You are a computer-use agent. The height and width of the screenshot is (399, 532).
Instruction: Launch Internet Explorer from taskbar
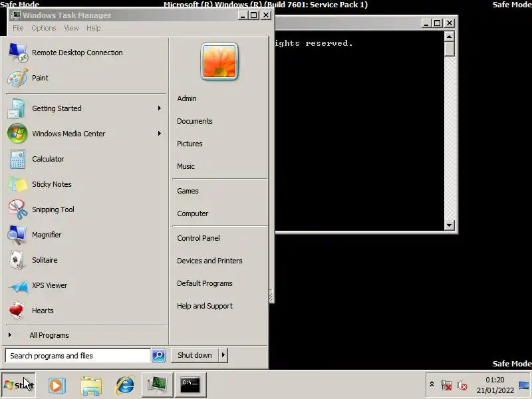click(125, 385)
